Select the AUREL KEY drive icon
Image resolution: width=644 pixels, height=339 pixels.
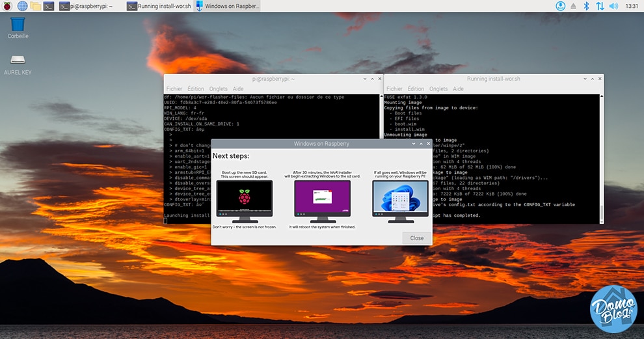coord(18,65)
